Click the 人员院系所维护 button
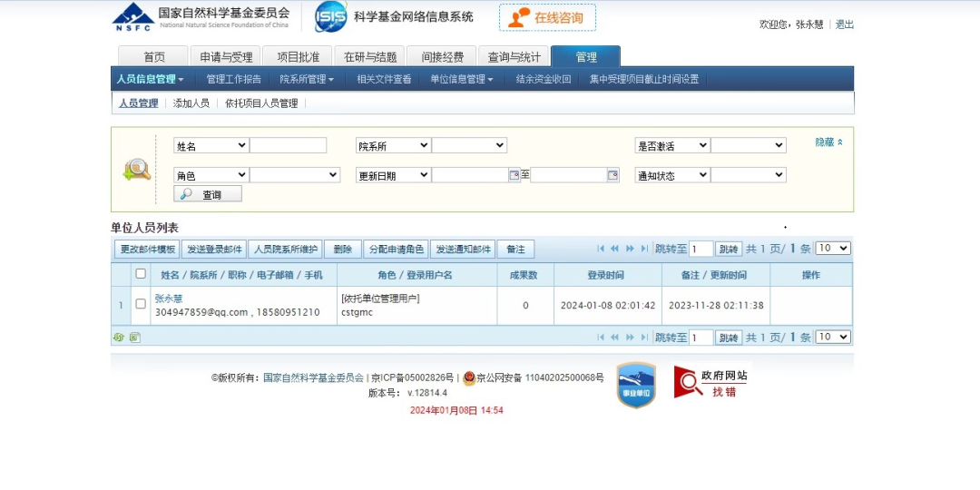The height and width of the screenshot is (490, 980). [x=286, y=250]
